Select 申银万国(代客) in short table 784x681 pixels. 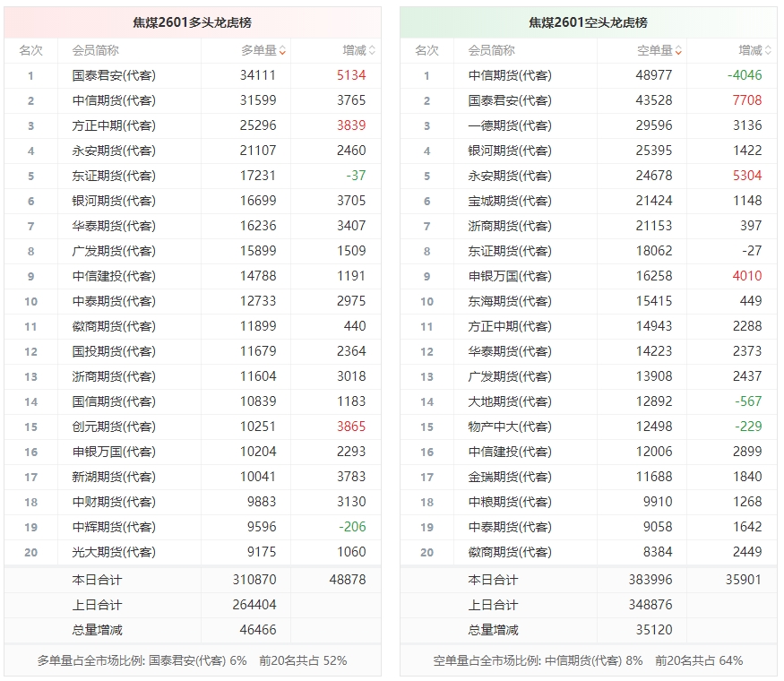click(510, 276)
